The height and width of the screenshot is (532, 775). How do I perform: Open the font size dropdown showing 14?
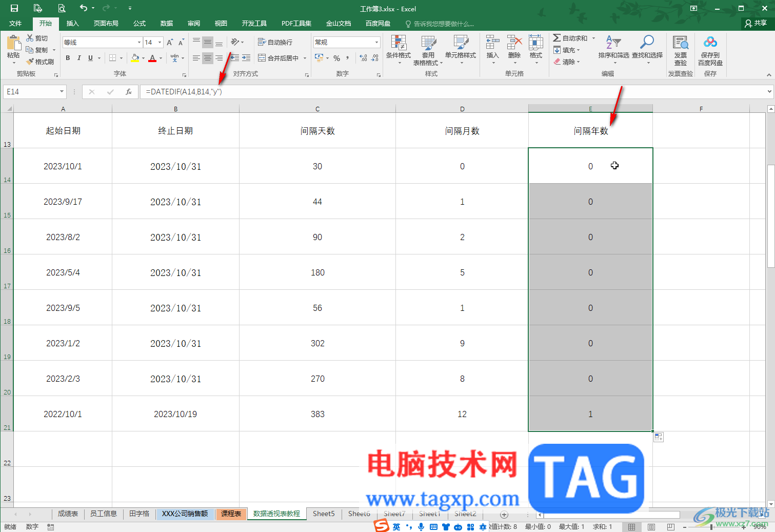(x=160, y=42)
